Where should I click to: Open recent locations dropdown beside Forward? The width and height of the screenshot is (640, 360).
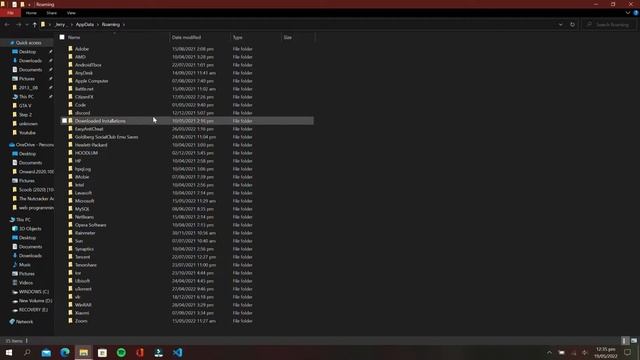click(27, 24)
